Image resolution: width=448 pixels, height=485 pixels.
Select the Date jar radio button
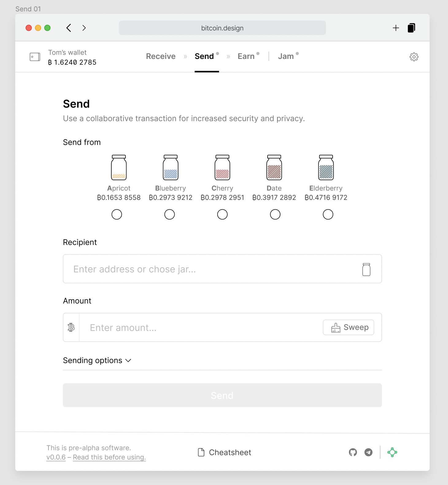pyautogui.click(x=275, y=214)
